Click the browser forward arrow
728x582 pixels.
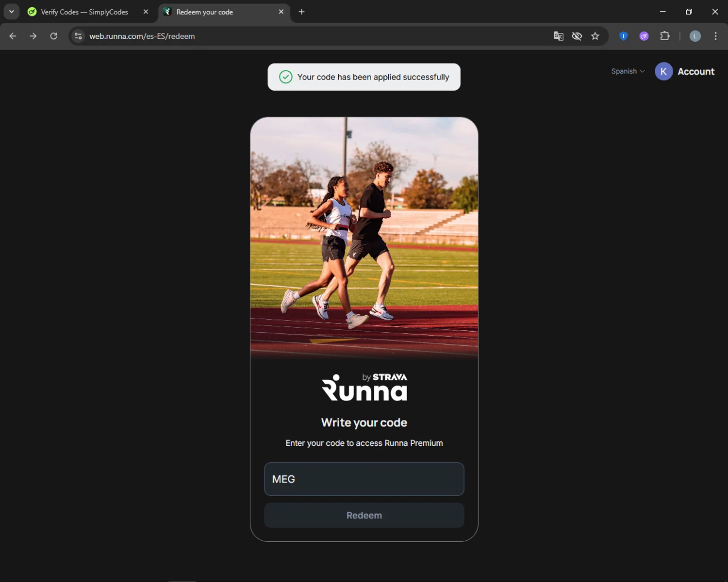coord(33,36)
